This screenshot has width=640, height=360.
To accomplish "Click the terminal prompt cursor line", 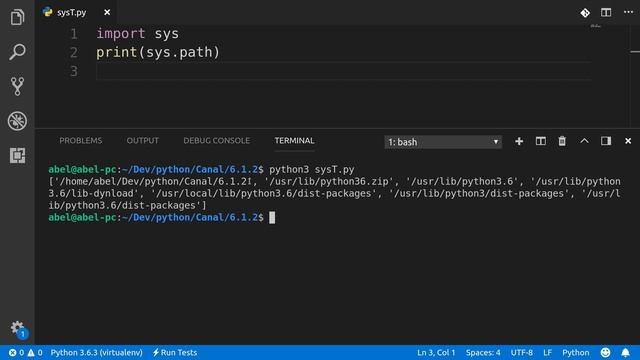I will click(162, 218).
